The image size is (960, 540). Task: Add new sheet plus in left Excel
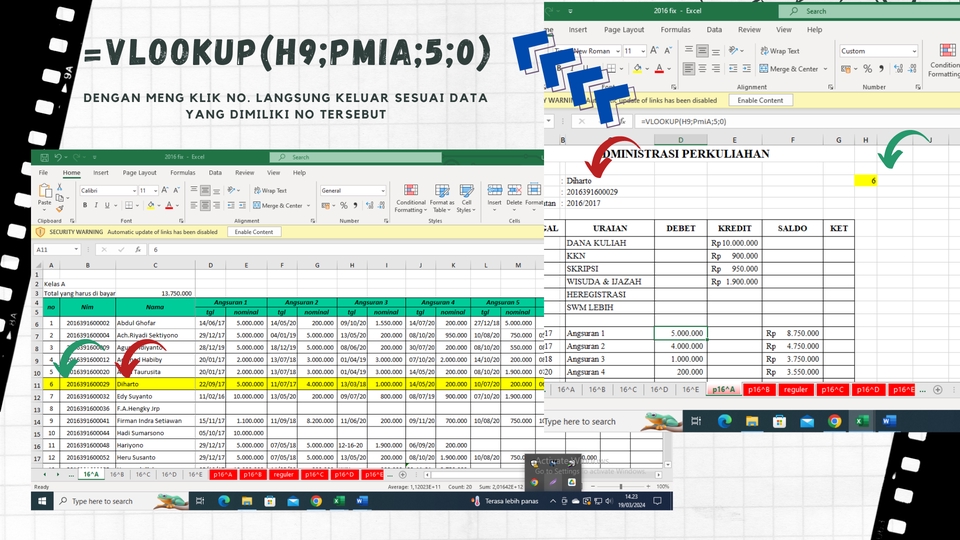pyautogui.click(x=402, y=474)
